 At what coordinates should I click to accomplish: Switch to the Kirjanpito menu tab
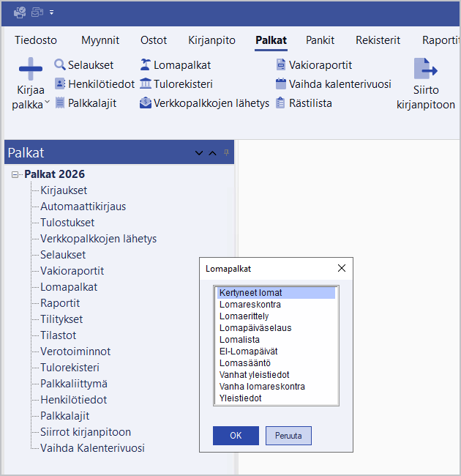[211, 40]
